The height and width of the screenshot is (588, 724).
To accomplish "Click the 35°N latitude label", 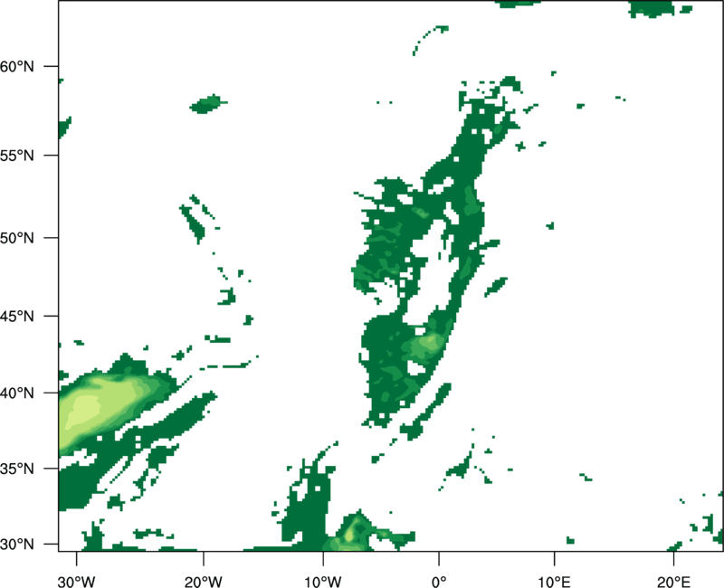I will coord(17,469).
